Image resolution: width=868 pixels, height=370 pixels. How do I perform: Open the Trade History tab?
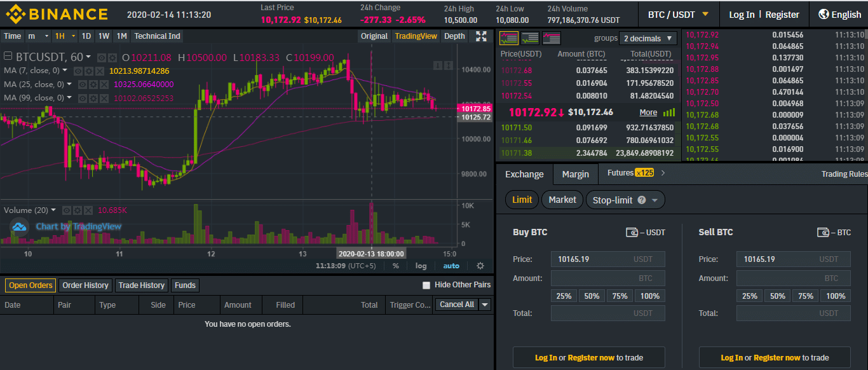click(x=142, y=285)
